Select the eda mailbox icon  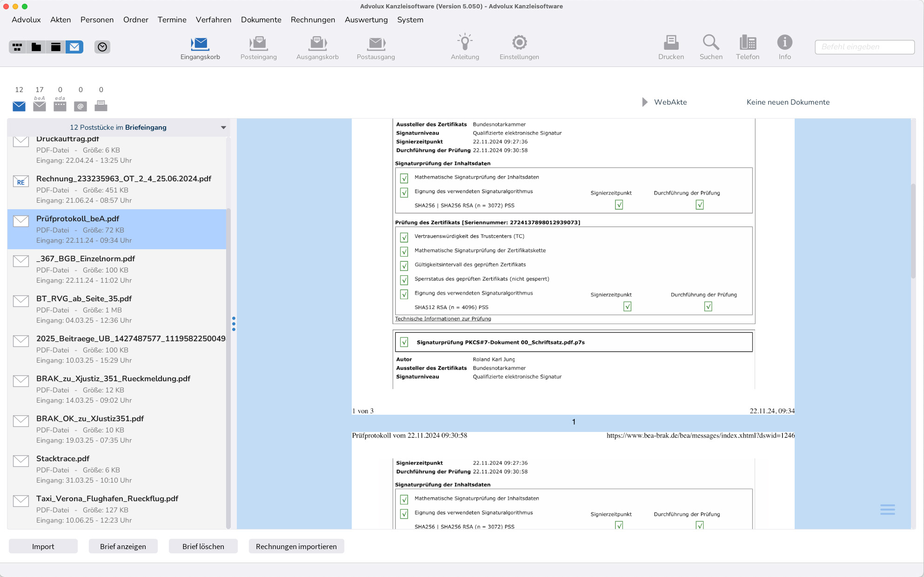pyautogui.click(x=60, y=106)
